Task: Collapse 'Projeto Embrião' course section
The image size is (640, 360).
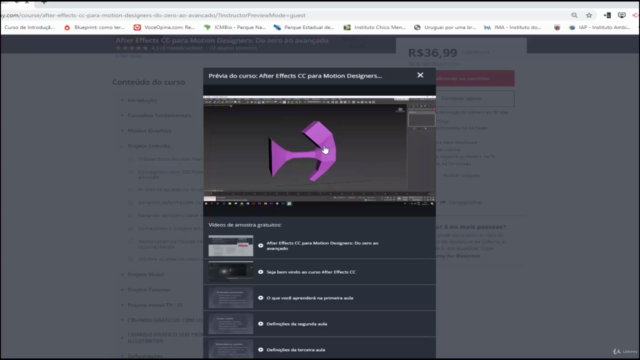Action: tap(149, 146)
